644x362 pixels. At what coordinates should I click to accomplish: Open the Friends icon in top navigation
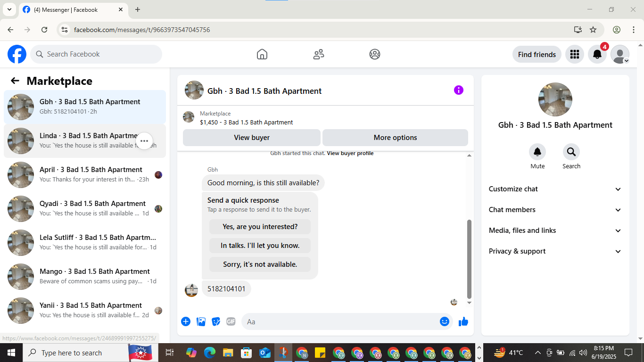[x=319, y=54]
